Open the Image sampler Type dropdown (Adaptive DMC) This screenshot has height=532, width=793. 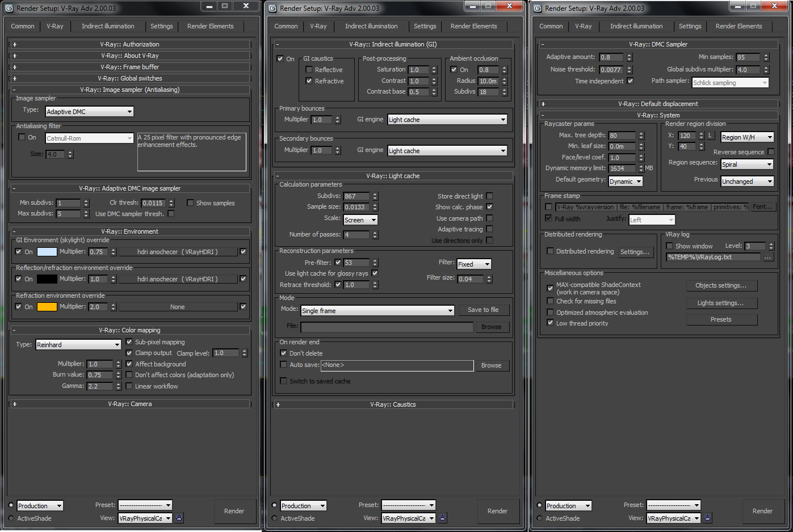(90, 112)
